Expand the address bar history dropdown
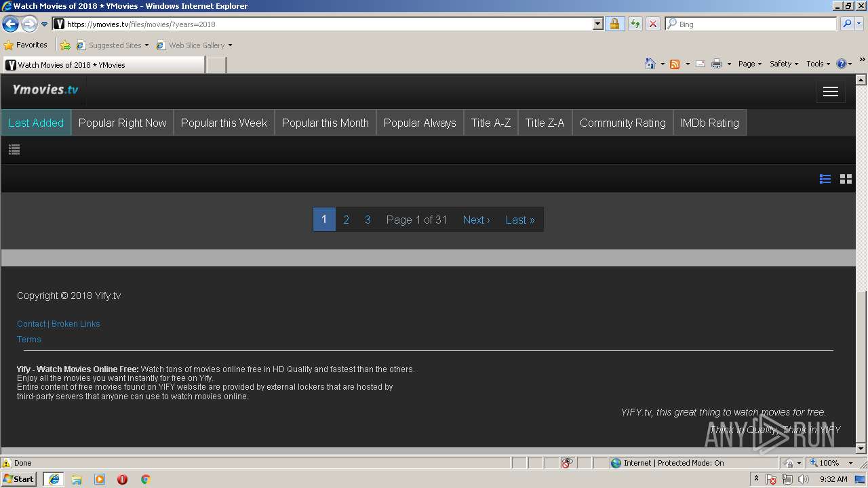This screenshot has width=868, height=488. click(597, 24)
